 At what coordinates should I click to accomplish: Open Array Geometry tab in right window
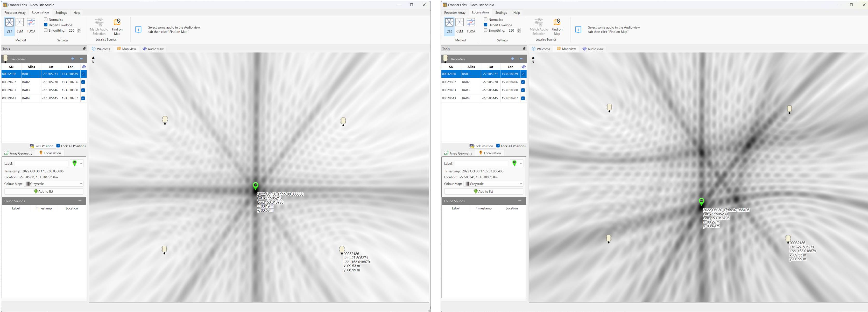458,153
